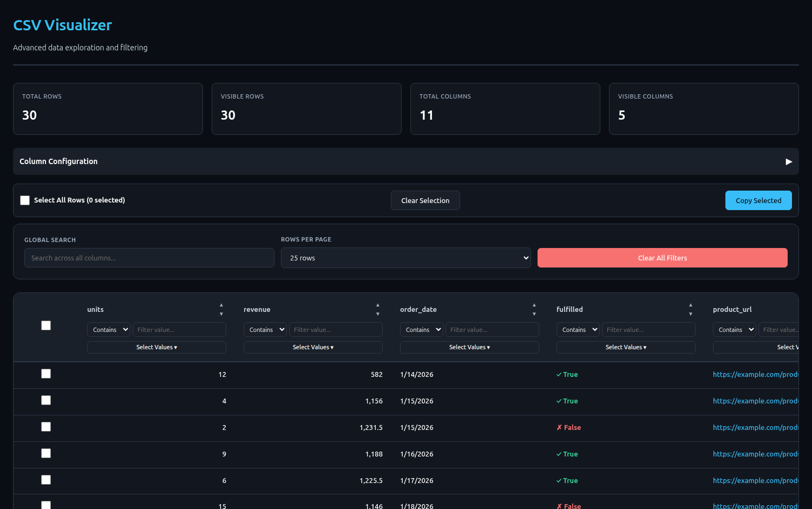The image size is (812, 509).
Task: Open the Rows Per Page dropdown
Action: point(406,258)
